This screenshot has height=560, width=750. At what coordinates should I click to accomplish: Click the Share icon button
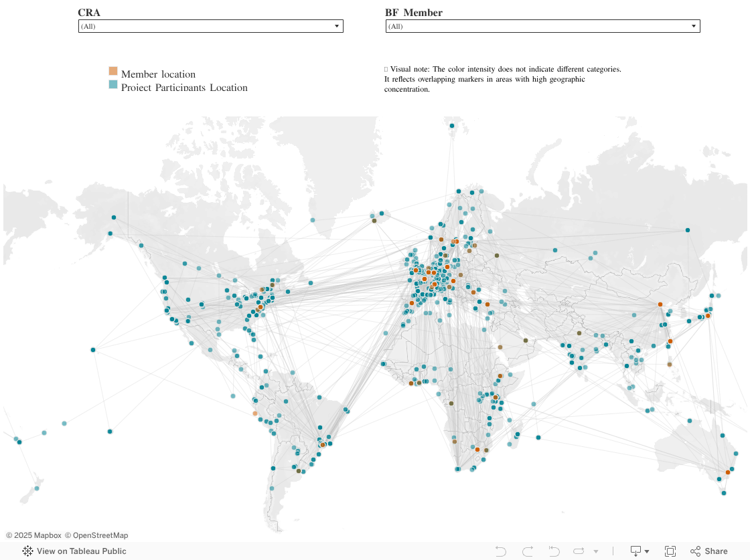(709, 551)
